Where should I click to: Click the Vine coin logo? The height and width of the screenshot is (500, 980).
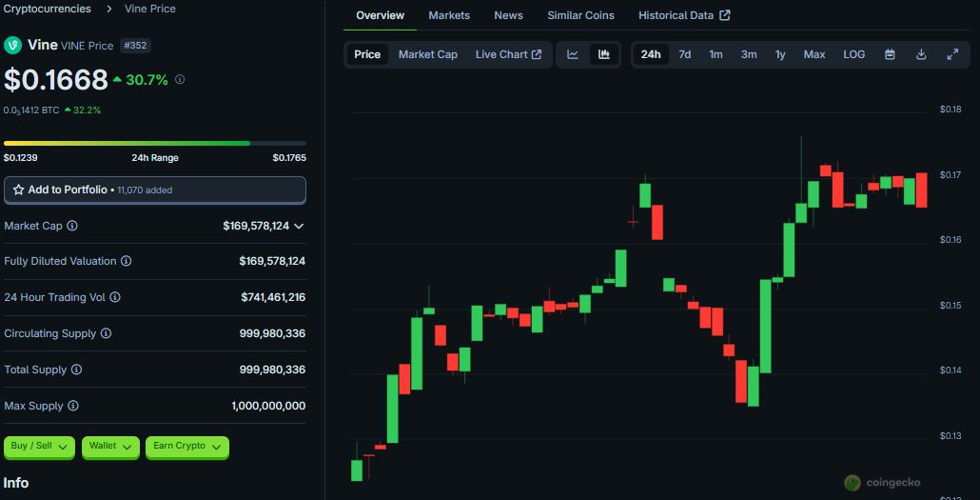[x=12, y=45]
